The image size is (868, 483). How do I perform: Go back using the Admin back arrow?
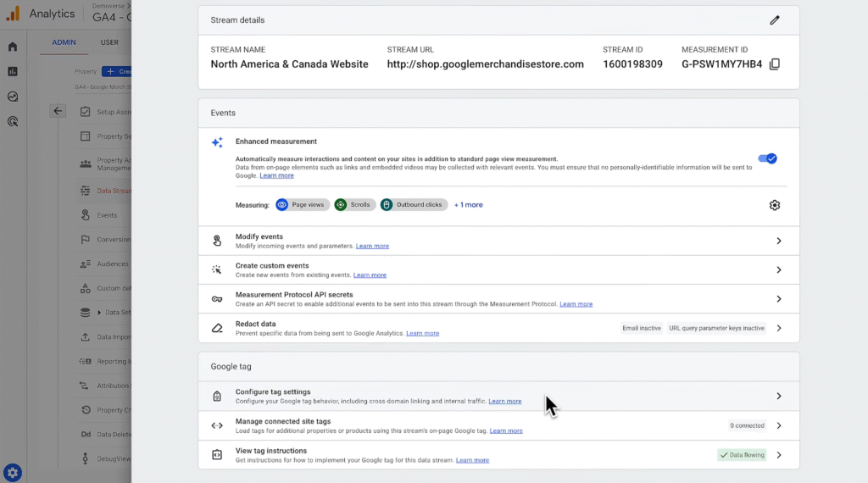58,111
